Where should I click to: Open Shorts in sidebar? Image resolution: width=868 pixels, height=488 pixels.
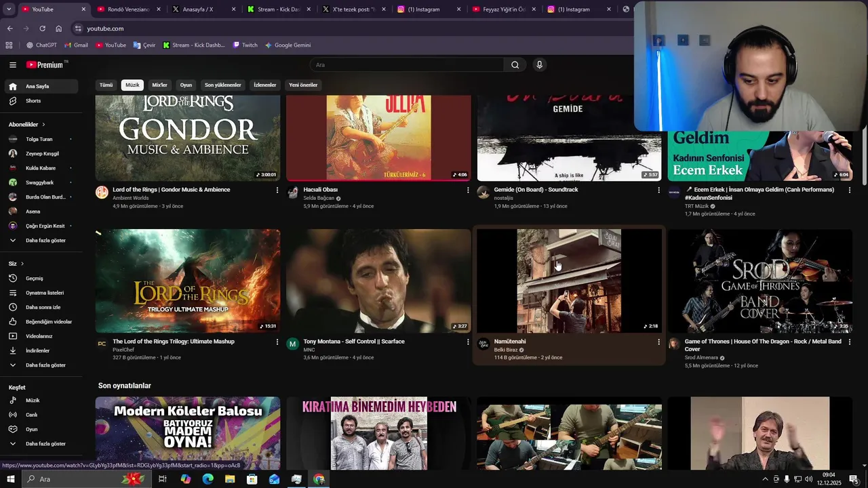point(41,101)
